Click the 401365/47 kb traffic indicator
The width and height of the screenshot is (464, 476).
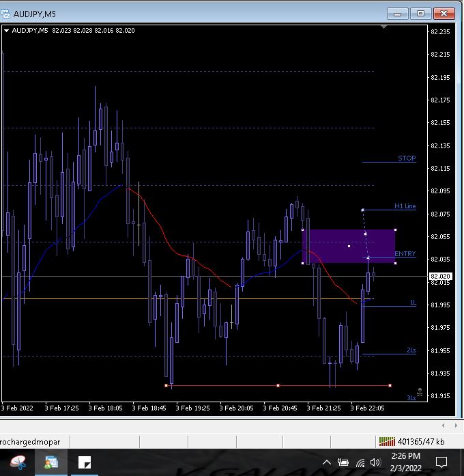pyautogui.click(x=421, y=442)
